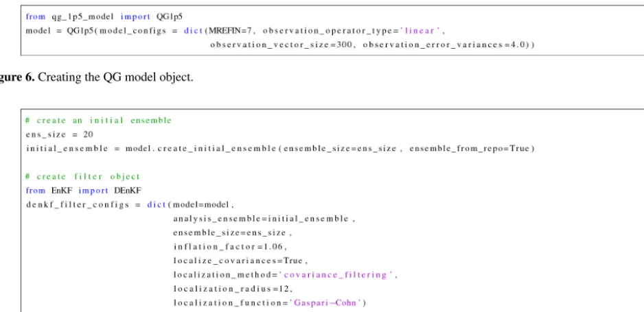Click observation_vector_size=300 text
The height and width of the screenshot is (312, 644).
(x=281, y=45)
